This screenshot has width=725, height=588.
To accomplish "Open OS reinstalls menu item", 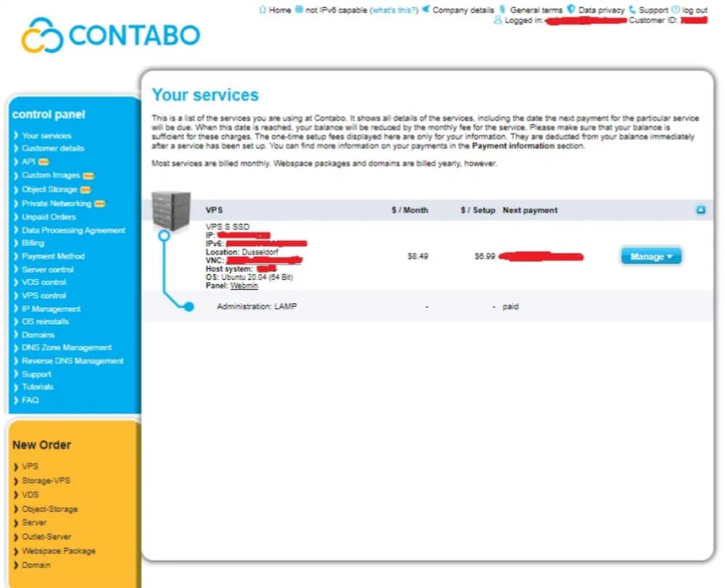I will pos(45,322).
